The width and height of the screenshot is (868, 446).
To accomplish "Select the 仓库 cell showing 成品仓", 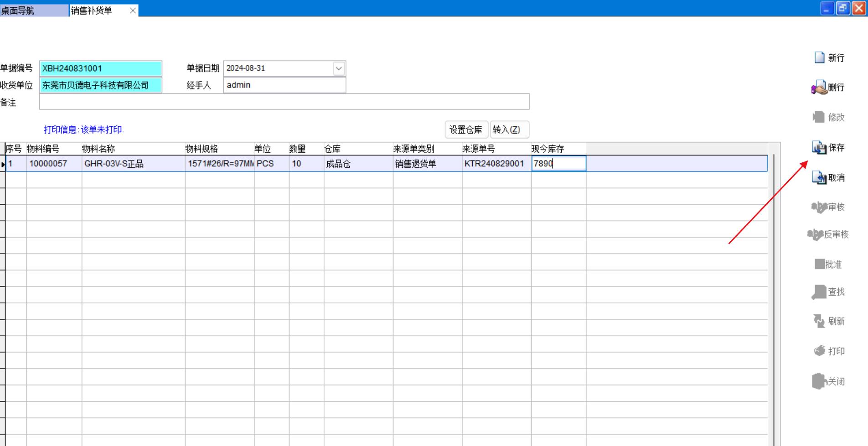I will click(358, 164).
